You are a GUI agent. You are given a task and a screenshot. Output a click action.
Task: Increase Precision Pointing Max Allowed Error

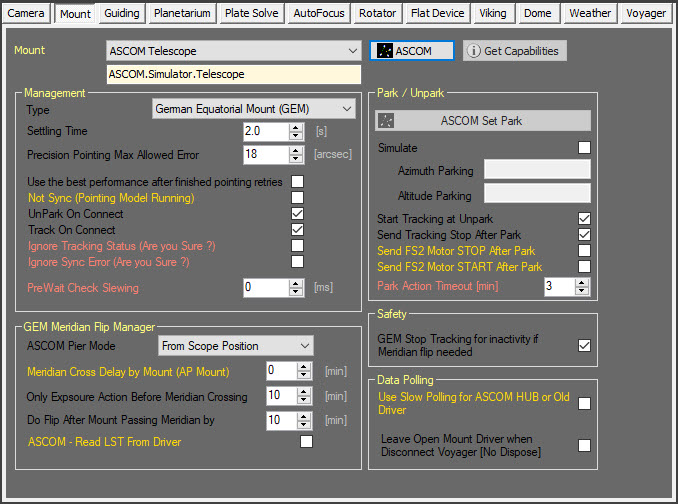(x=296, y=150)
